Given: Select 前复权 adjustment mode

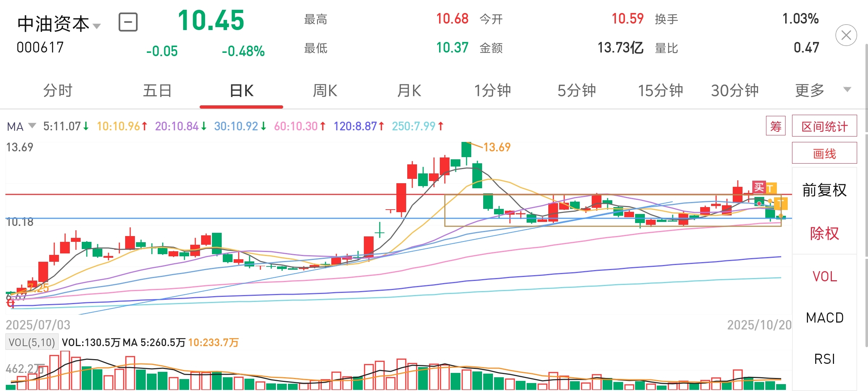Looking at the screenshot, I should [824, 190].
